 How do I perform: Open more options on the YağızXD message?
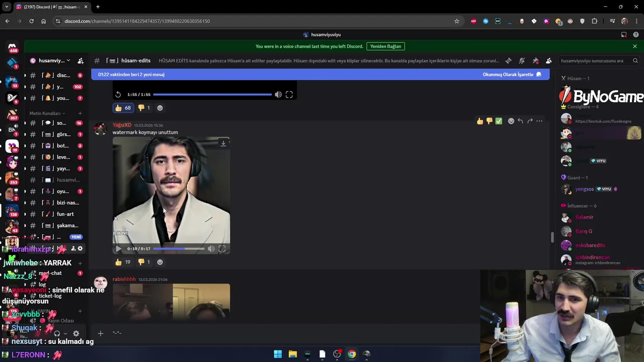[539, 121]
